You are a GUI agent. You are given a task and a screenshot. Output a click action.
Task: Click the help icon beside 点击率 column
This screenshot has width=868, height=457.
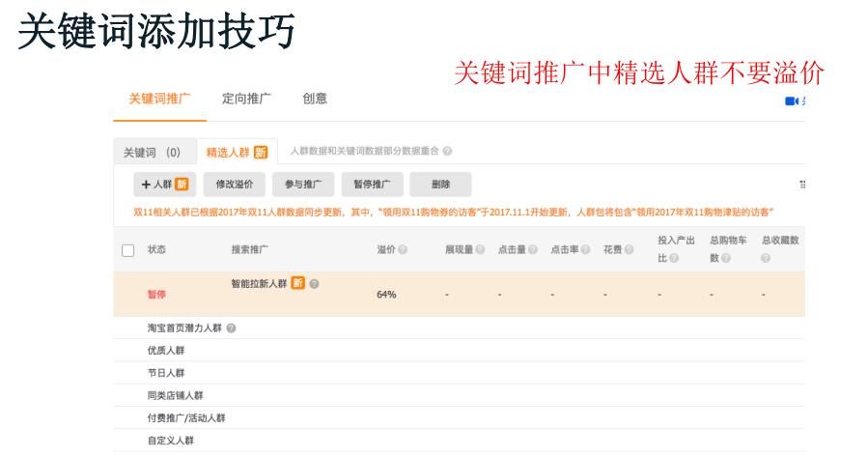click(x=585, y=250)
